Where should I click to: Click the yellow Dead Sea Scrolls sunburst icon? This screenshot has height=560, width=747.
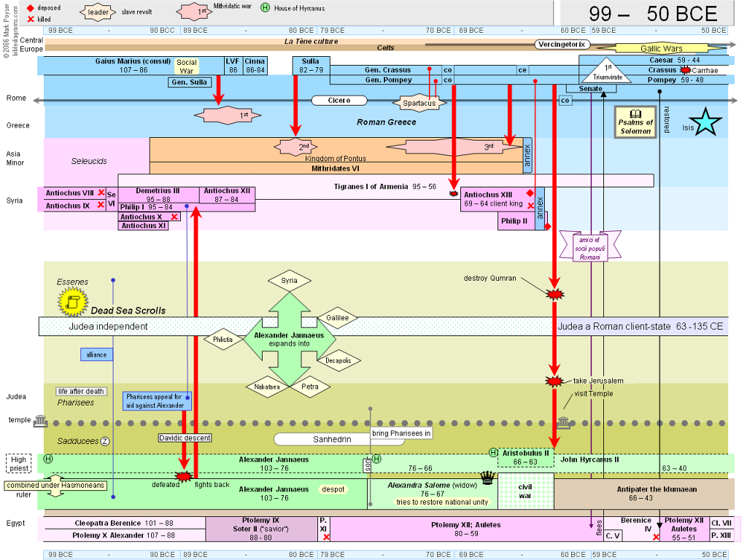(73, 302)
